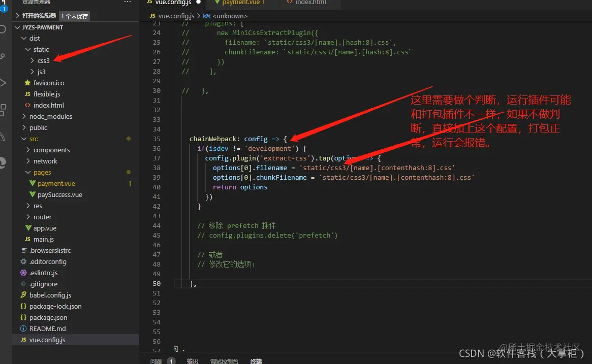The image size is (592, 364).
Task: Click the symbol icon before <unknown> in breadcrumb
Action: click(x=206, y=16)
